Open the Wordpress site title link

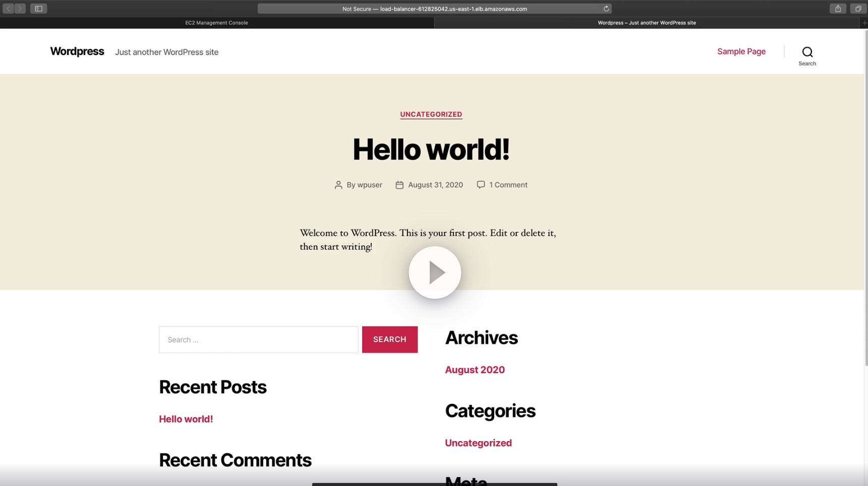click(77, 51)
